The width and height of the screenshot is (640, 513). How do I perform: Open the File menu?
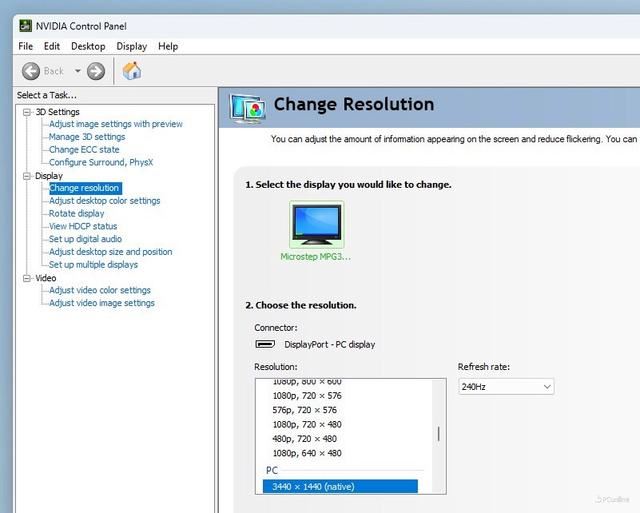coord(25,46)
